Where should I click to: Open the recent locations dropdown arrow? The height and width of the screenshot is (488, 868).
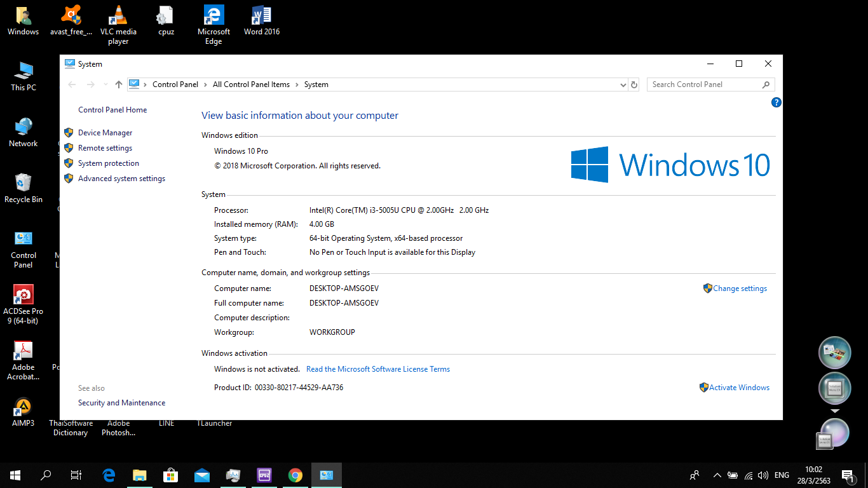tap(106, 85)
